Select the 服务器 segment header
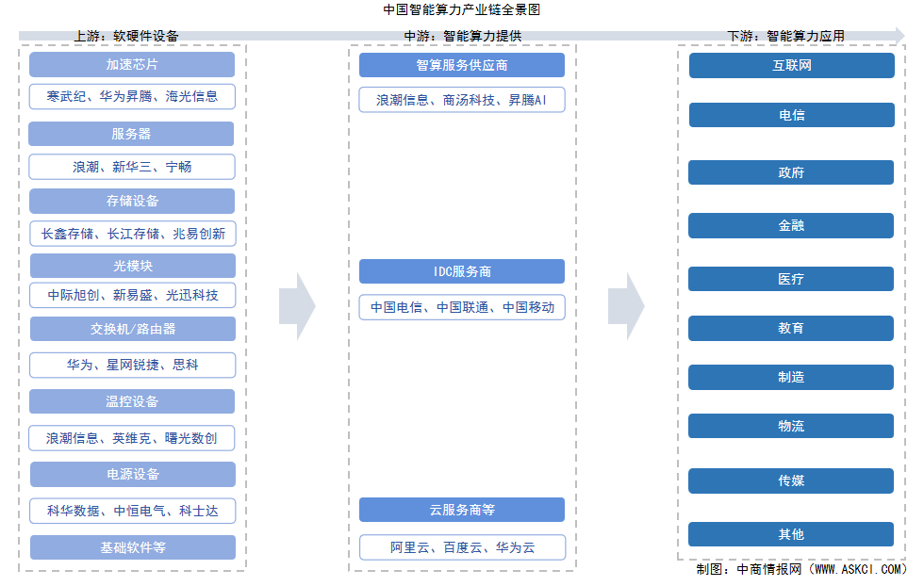This screenshot has height=586, width=924. [x=132, y=133]
